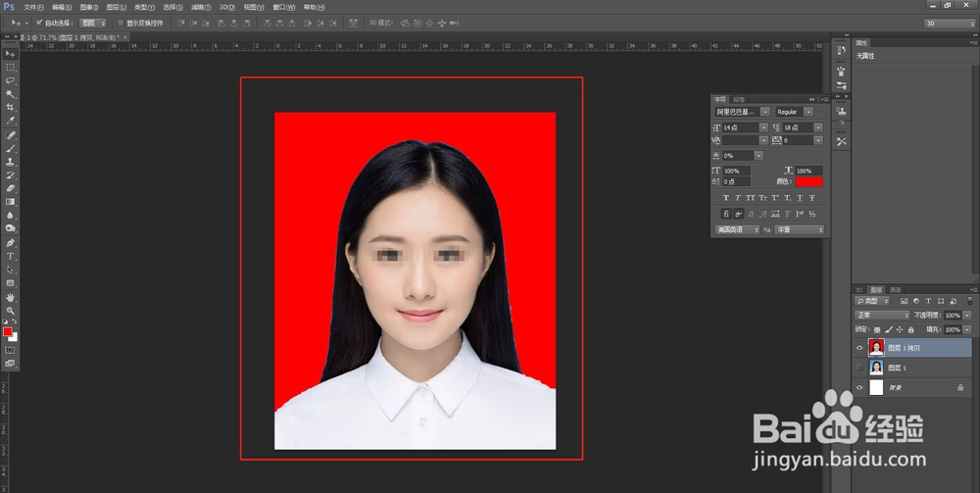Open the font size 14 点 dropdown
980x493 pixels.
point(763,127)
